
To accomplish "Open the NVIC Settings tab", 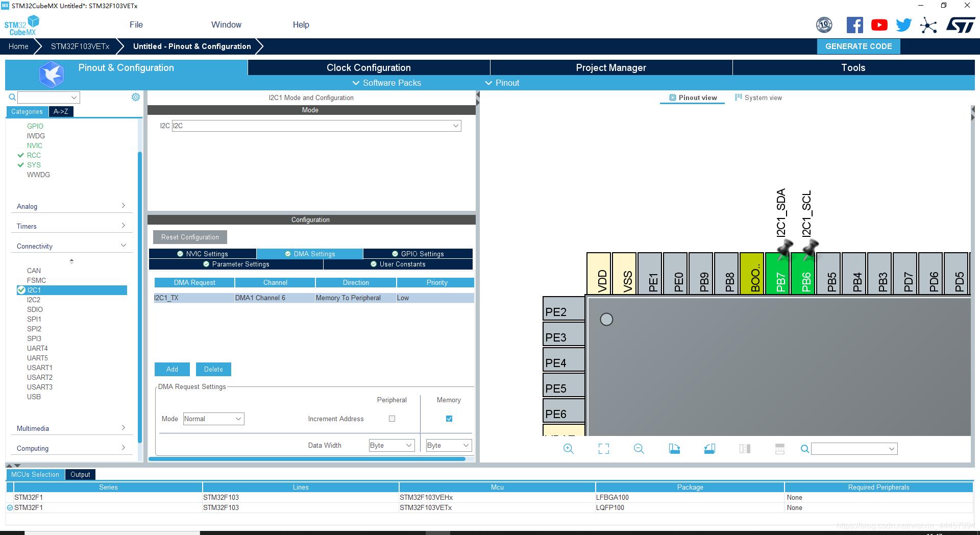I will tap(203, 254).
